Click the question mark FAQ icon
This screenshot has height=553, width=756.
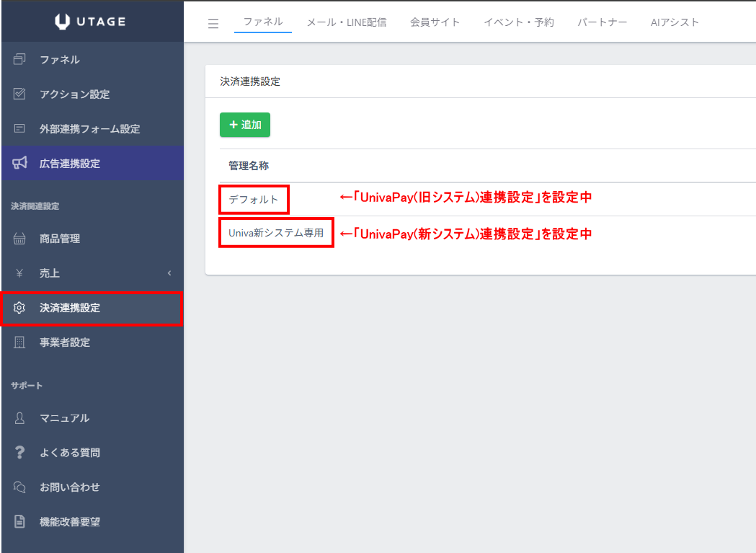pos(19,453)
